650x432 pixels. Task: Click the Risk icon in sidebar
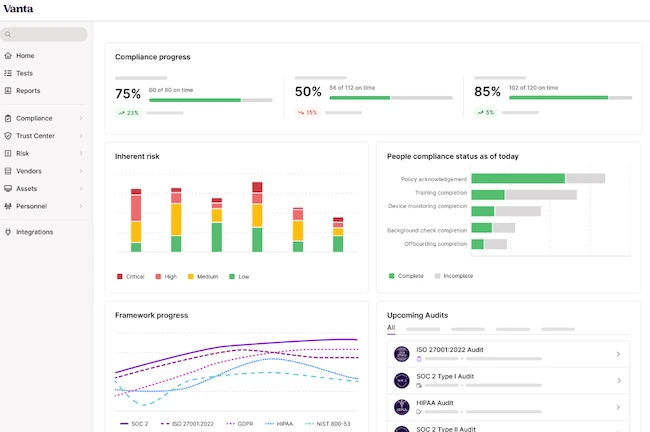8,153
